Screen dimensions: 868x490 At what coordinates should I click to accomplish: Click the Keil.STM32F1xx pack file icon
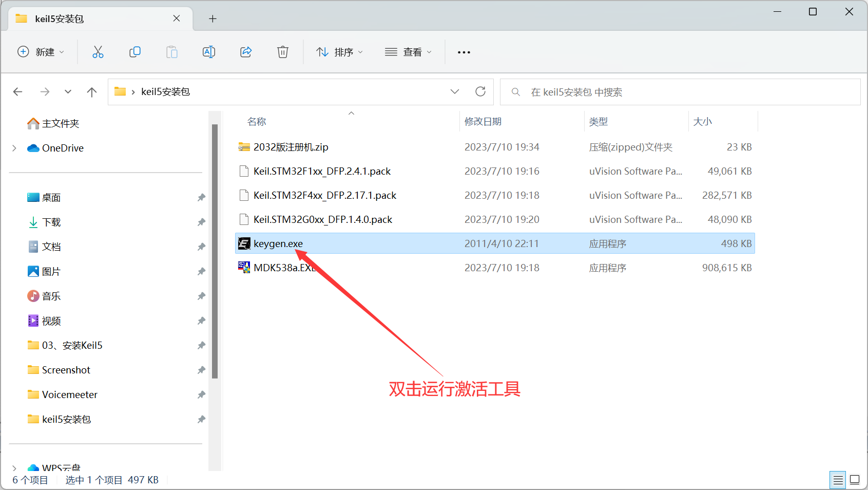(244, 171)
